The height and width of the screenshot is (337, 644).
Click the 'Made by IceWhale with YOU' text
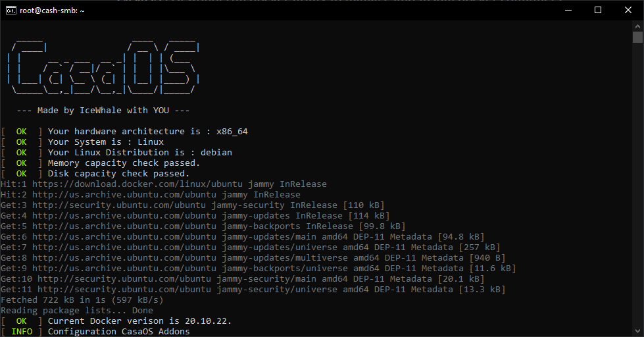(103, 111)
